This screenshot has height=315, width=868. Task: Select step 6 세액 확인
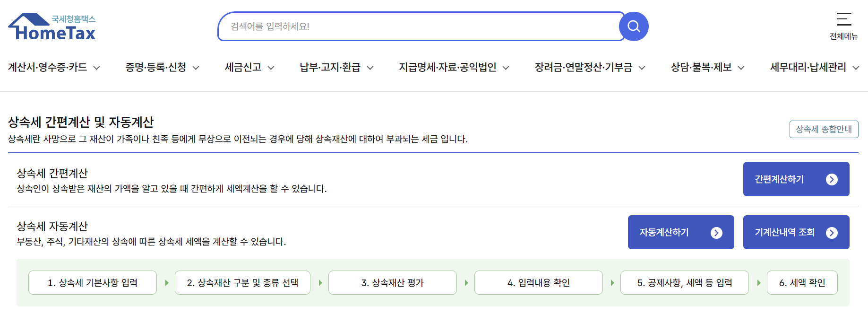pyautogui.click(x=802, y=282)
